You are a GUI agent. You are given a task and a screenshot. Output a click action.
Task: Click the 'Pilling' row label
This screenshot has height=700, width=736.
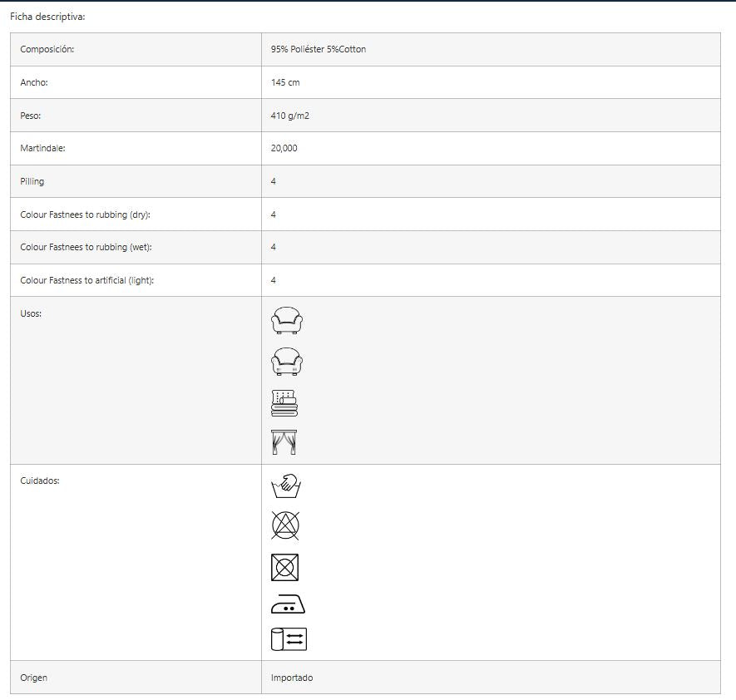pyautogui.click(x=32, y=181)
